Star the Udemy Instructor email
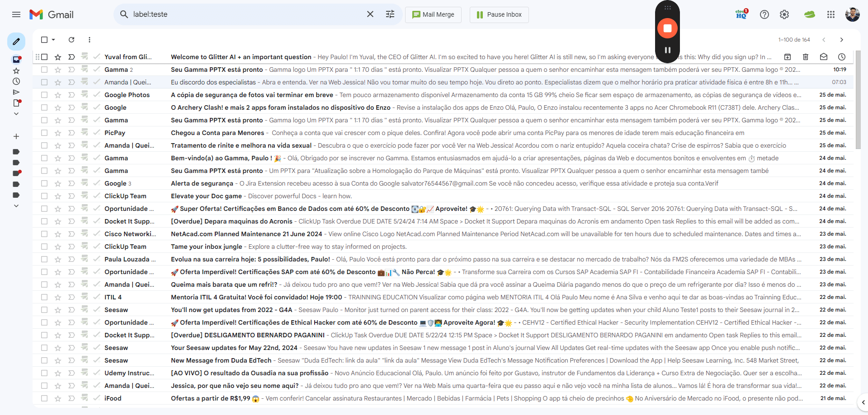This screenshot has width=868, height=415. point(58,373)
